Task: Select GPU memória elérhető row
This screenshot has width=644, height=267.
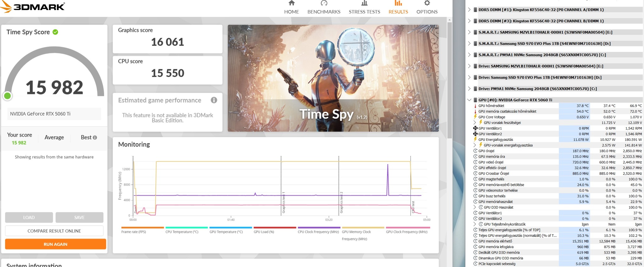Action: point(557,241)
